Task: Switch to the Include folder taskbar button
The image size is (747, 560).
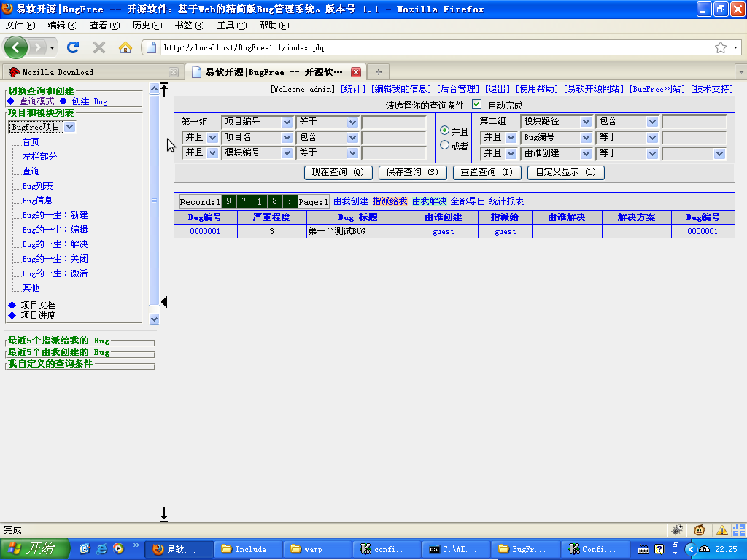Action: pyautogui.click(x=248, y=549)
